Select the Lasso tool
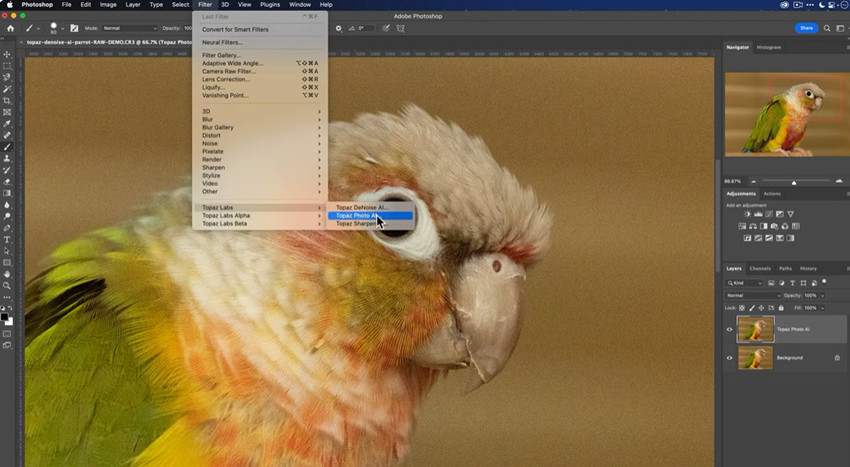Viewport: 850px width, 467px height. [7, 78]
